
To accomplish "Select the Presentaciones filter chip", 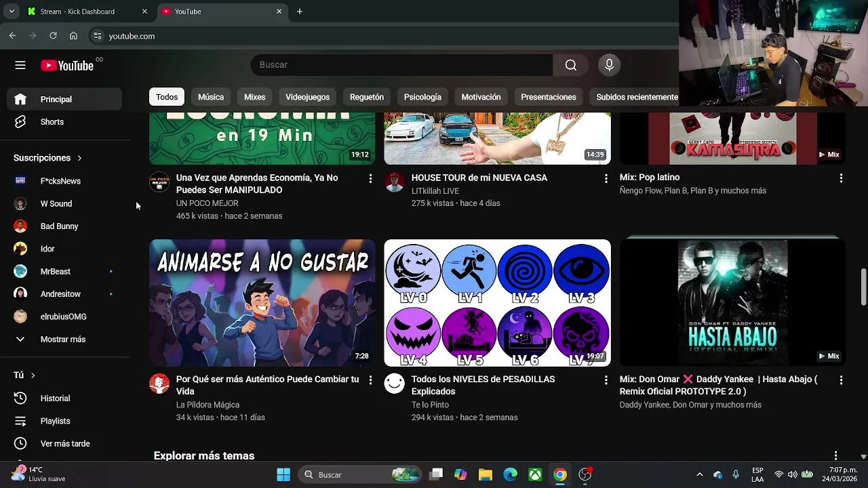I will point(549,97).
